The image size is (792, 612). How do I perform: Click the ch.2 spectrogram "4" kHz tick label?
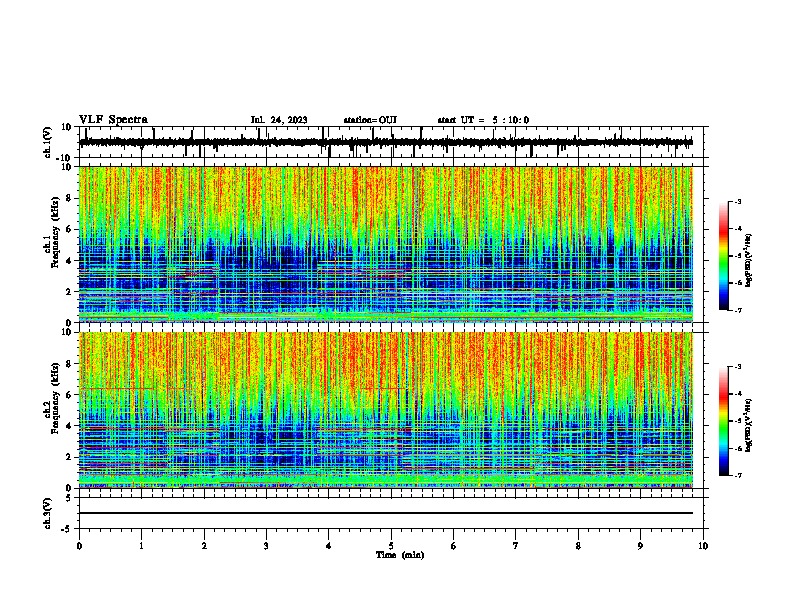point(69,426)
